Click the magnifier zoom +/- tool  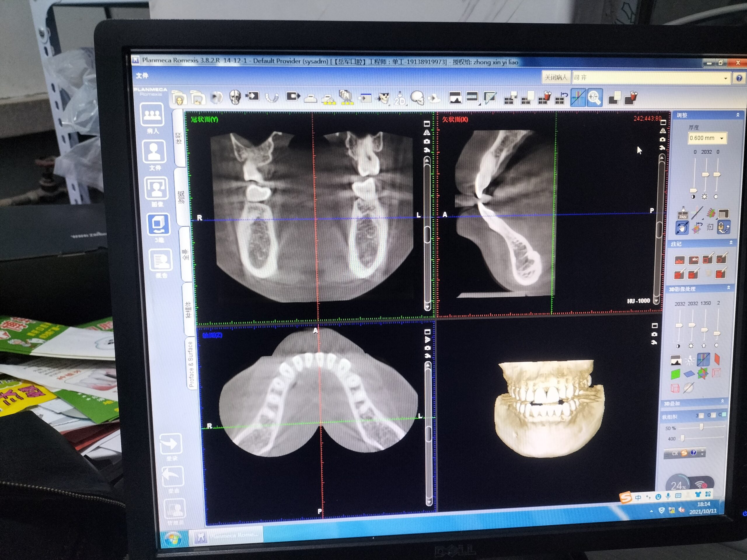click(x=594, y=98)
